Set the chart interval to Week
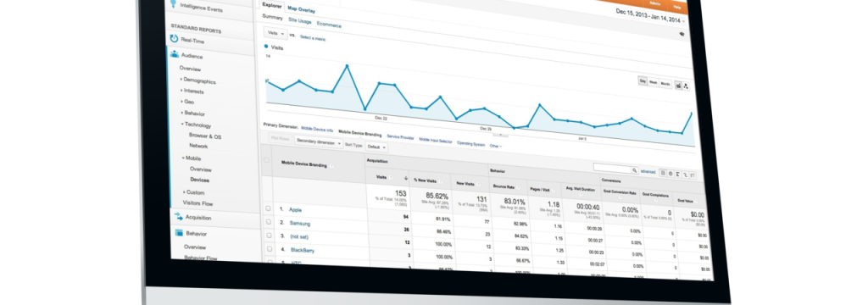The image size is (868, 305). pyautogui.click(x=654, y=82)
